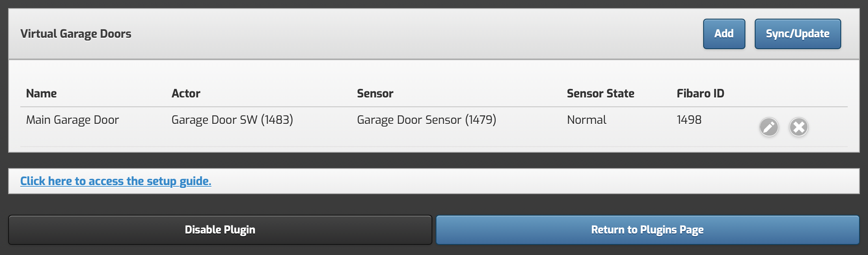Click the Sensor column header

point(375,93)
